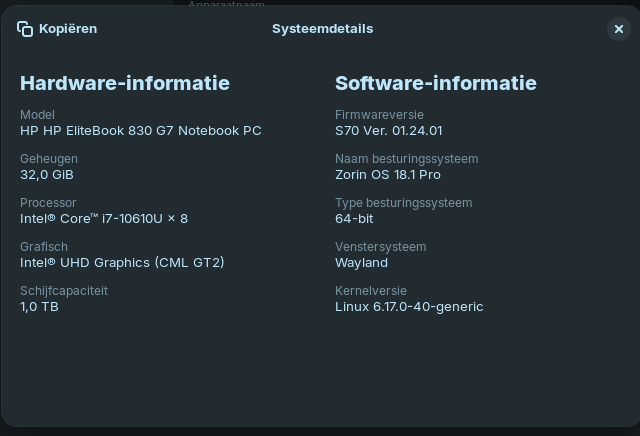
Task: Click the Schijfcapaciteit label
Action: [x=64, y=291]
